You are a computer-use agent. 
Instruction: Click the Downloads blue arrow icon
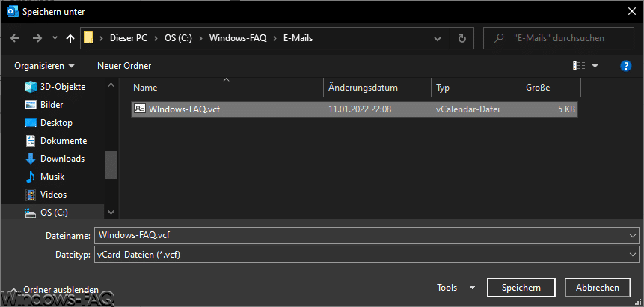[31, 159]
